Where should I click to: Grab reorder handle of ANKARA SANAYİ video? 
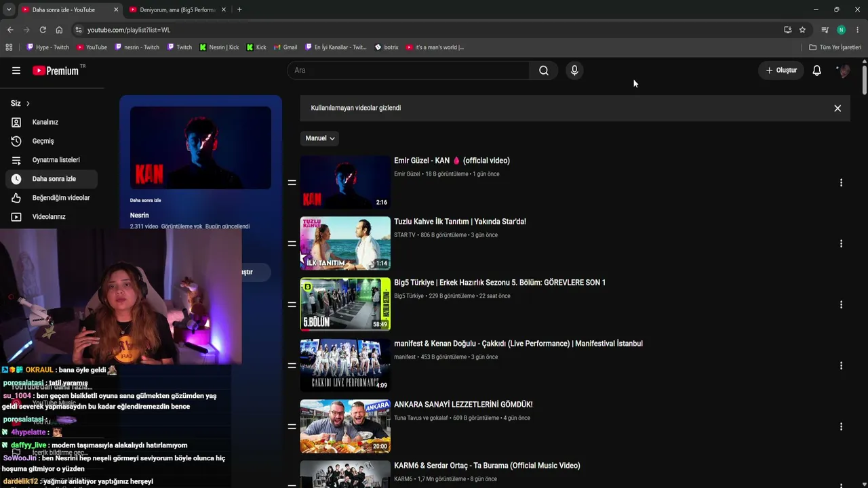click(x=292, y=426)
